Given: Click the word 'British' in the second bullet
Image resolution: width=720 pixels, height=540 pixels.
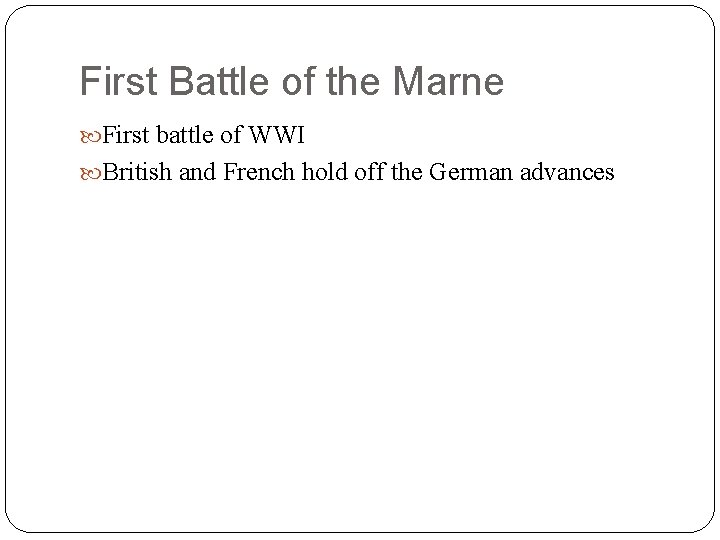Looking at the screenshot, I should [x=139, y=173].
